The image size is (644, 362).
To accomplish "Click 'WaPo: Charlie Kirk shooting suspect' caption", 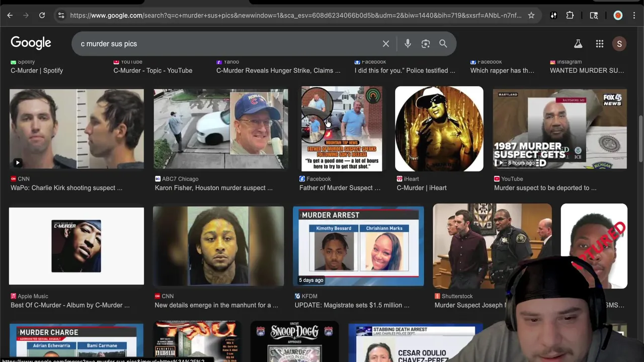I will [66, 188].
